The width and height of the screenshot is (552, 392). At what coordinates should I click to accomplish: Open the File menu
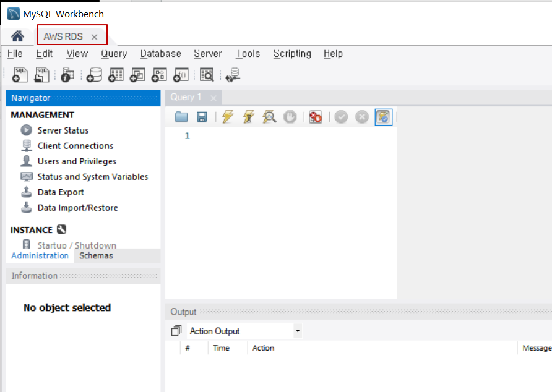point(15,54)
